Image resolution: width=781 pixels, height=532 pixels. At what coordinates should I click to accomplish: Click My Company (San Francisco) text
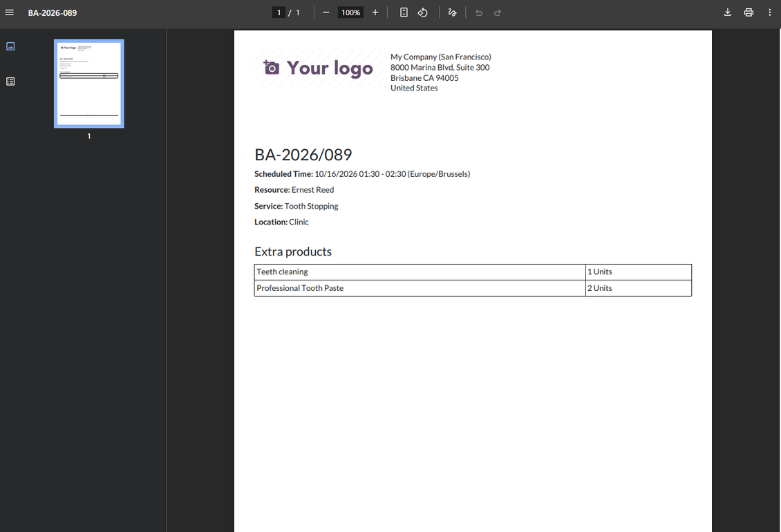point(441,57)
